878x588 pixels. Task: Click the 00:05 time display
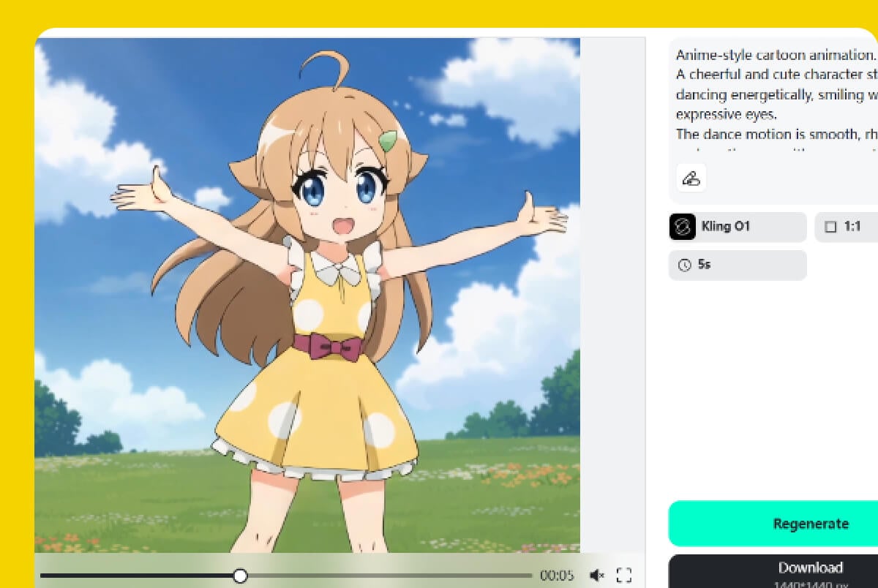click(x=558, y=576)
